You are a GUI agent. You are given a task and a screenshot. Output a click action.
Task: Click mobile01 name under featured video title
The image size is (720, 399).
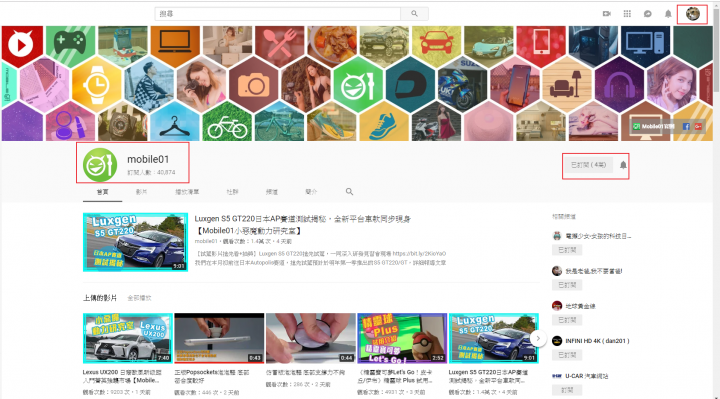tap(205, 241)
